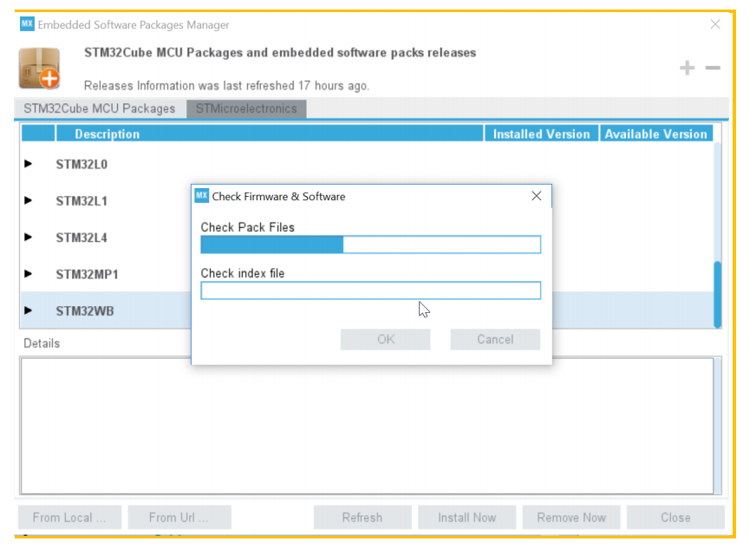Click the package list vertical scrollbar

point(717,295)
